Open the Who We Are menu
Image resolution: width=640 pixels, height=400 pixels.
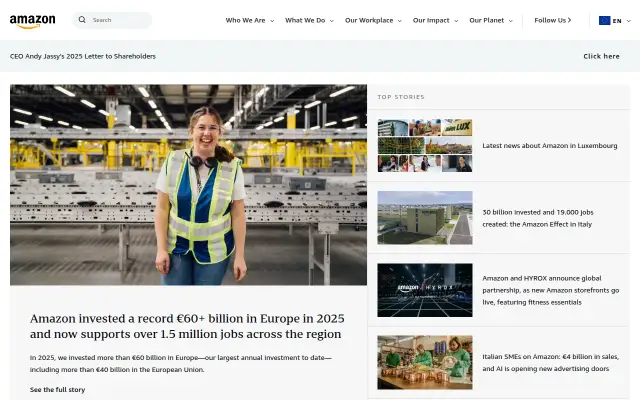[x=245, y=20]
